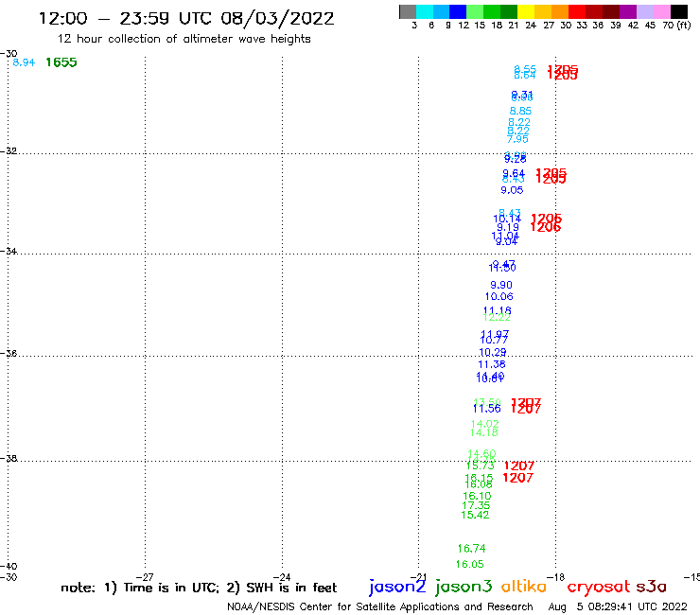Screen dimensions: 700x615
Task: Click the '10.06' wave height value
Action: [x=499, y=296]
